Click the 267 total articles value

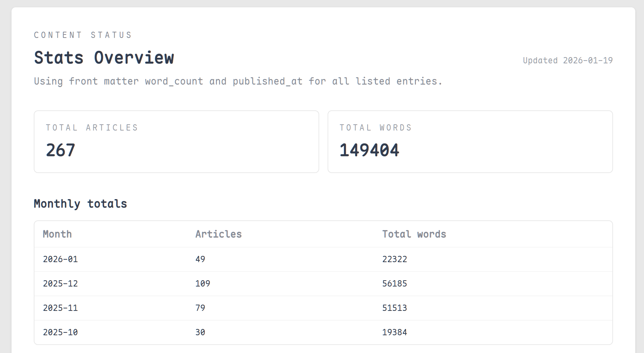(61, 150)
